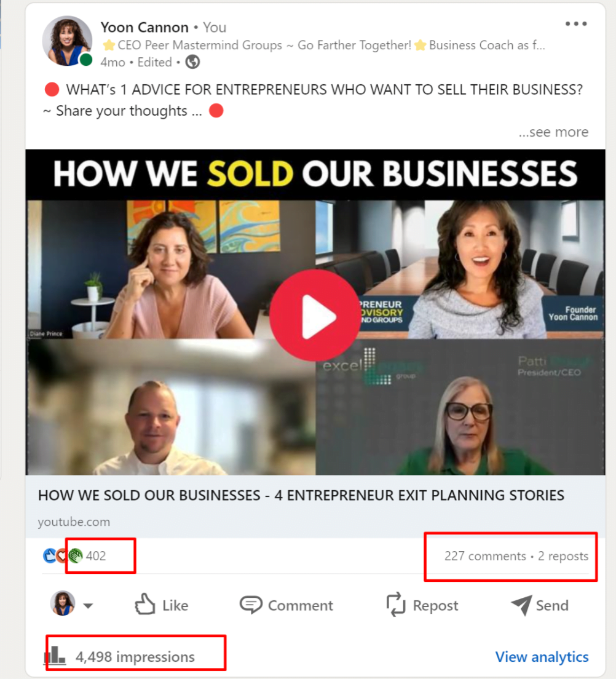Open the 2 reposts link
Viewport: 616px width, 679px height.
563,556
